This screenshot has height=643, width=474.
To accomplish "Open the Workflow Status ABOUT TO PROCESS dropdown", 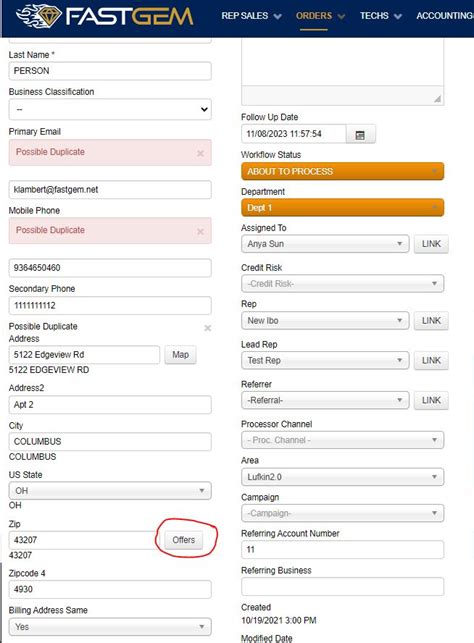I will coord(342,171).
